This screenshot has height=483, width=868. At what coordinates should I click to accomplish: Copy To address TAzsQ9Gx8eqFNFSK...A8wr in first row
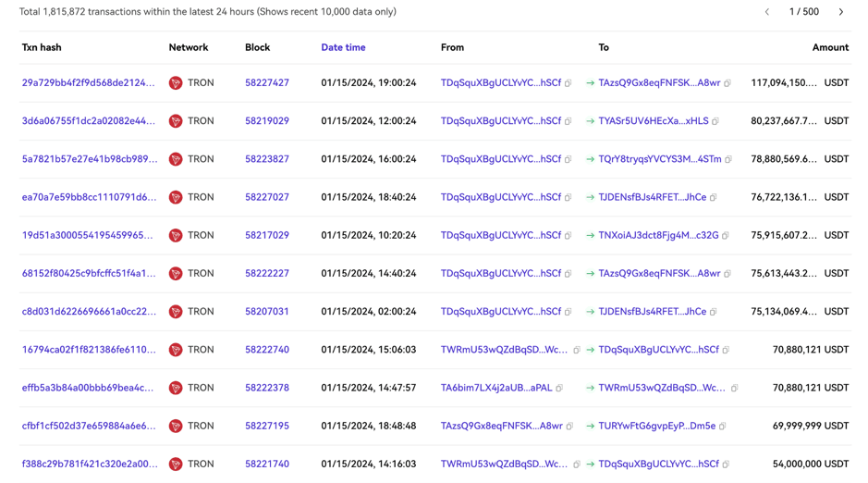pos(727,83)
